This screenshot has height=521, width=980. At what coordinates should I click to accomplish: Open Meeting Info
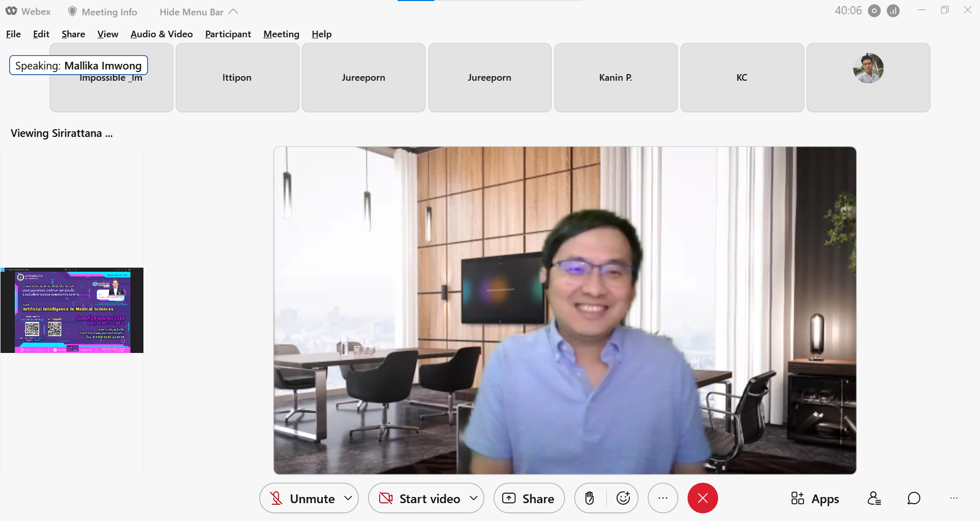(x=103, y=12)
